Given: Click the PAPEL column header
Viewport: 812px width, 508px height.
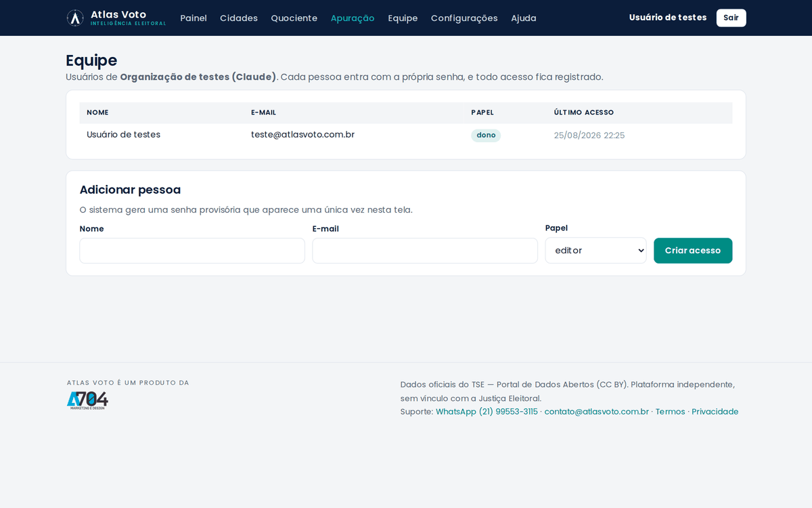Looking at the screenshot, I should click(482, 112).
